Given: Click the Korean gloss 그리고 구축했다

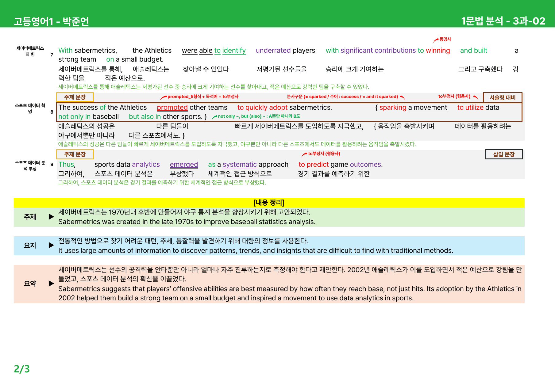Looking at the screenshot, I should point(480,69).
